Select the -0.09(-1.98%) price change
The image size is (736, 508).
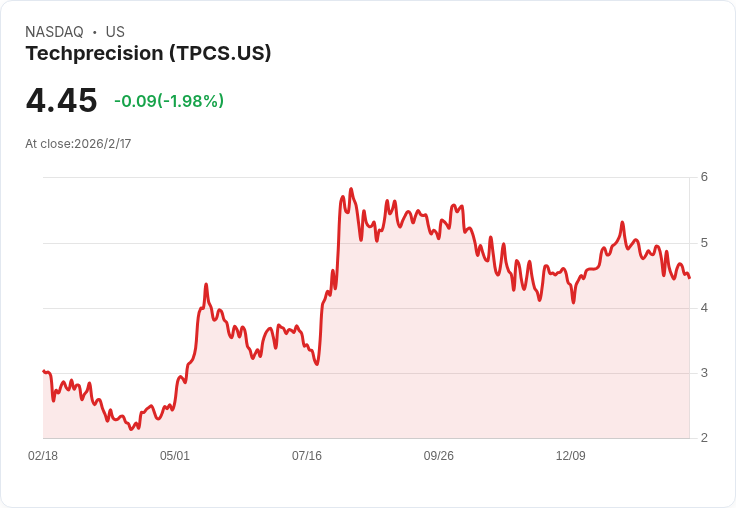169,101
